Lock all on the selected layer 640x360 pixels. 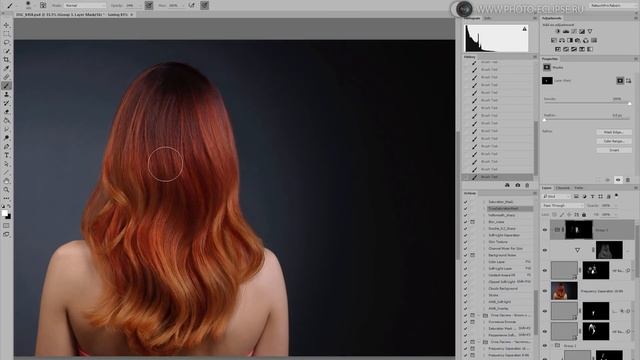pyautogui.click(x=584, y=214)
